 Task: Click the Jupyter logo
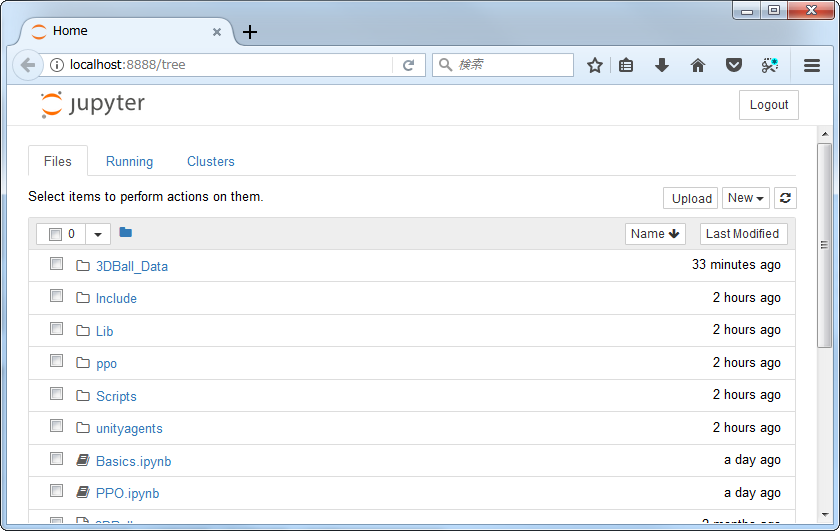(92, 104)
